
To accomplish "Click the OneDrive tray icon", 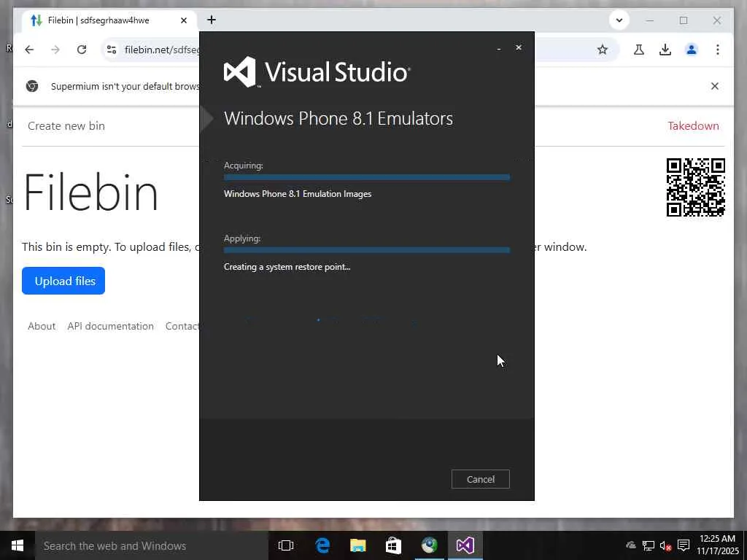I will (x=631, y=545).
